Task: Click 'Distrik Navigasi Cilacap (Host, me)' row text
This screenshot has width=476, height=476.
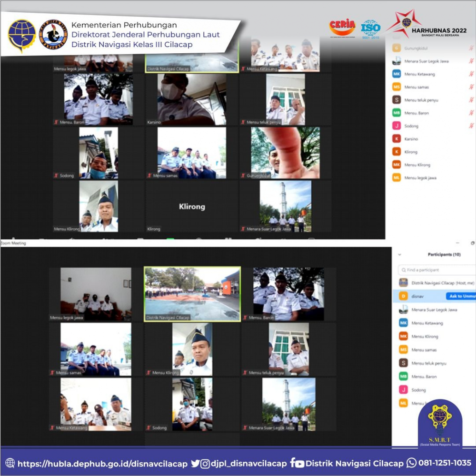Action: coord(443,283)
